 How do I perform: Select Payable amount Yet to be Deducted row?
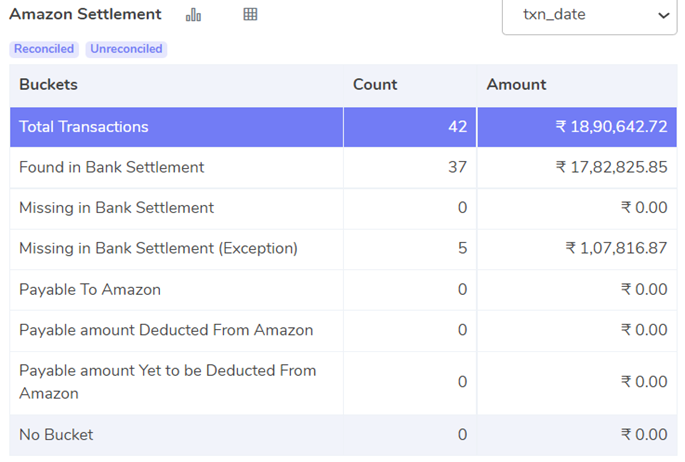(343, 383)
